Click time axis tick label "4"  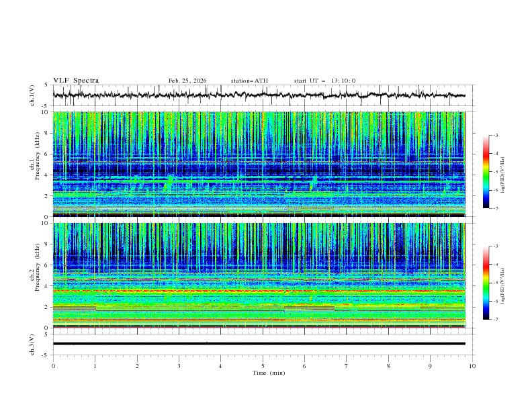click(220, 366)
